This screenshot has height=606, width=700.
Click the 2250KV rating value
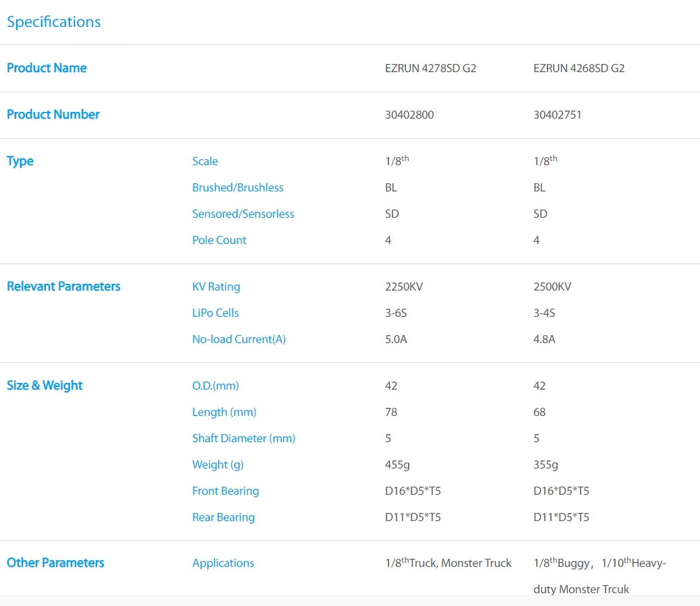coord(404,286)
